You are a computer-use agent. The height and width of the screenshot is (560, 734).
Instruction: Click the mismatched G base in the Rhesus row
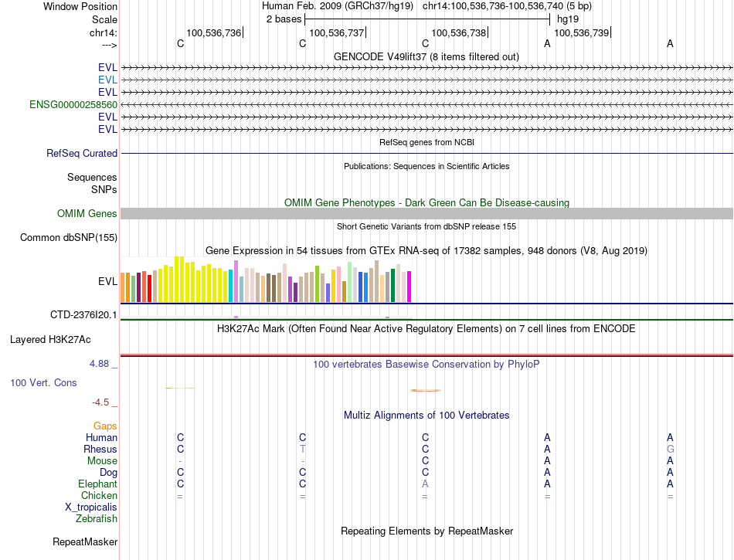[x=671, y=449]
